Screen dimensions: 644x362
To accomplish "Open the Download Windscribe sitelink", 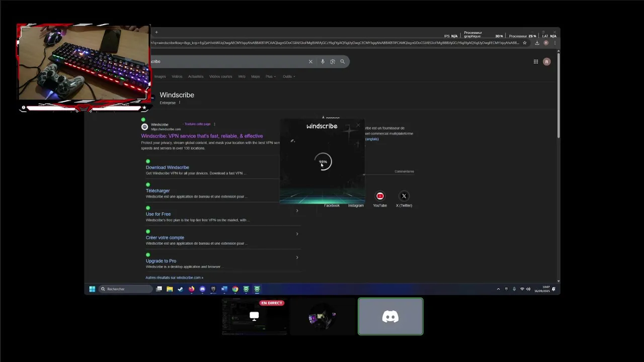I will [x=168, y=167].
